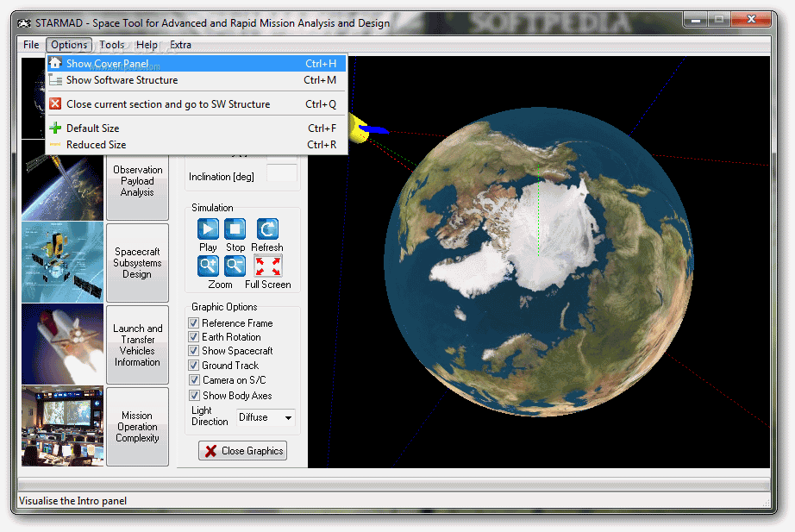Click the small icon beside Reduced Size
795x532 pixels.
(x=55, y=145)
